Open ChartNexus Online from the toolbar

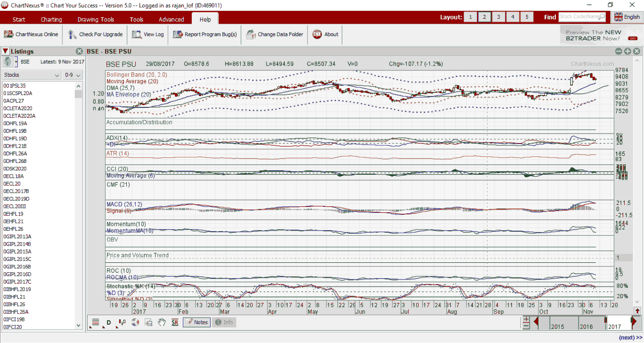pos(31,35)
